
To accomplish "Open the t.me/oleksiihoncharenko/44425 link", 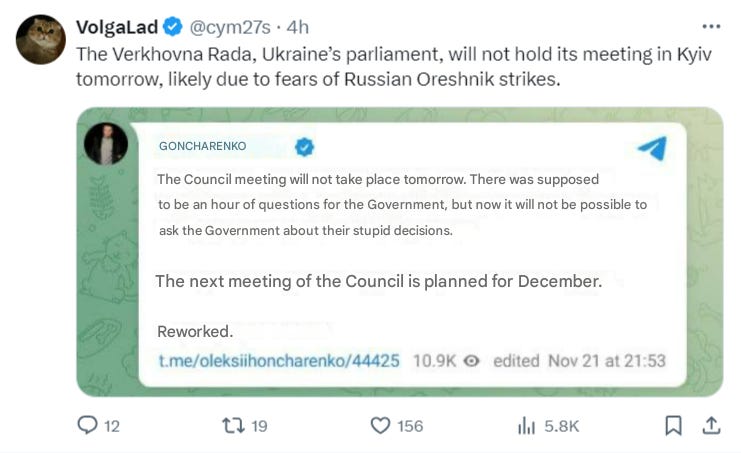I will click(279, 361).
